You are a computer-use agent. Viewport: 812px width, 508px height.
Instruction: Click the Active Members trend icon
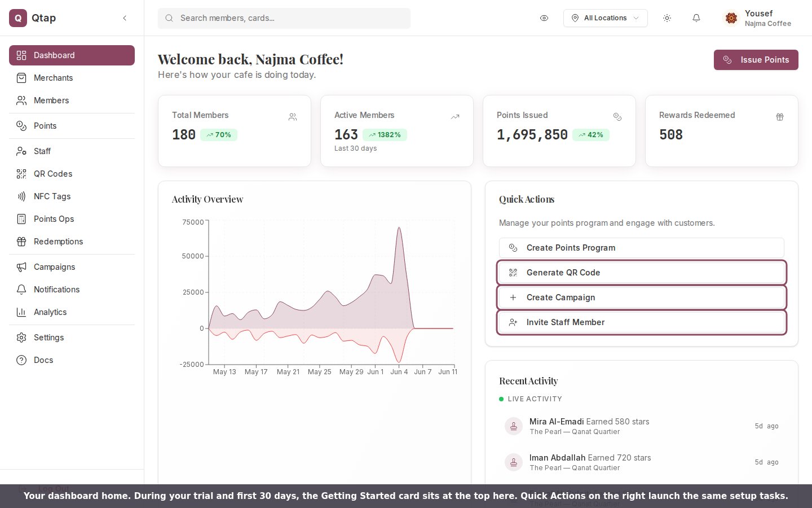455,117
